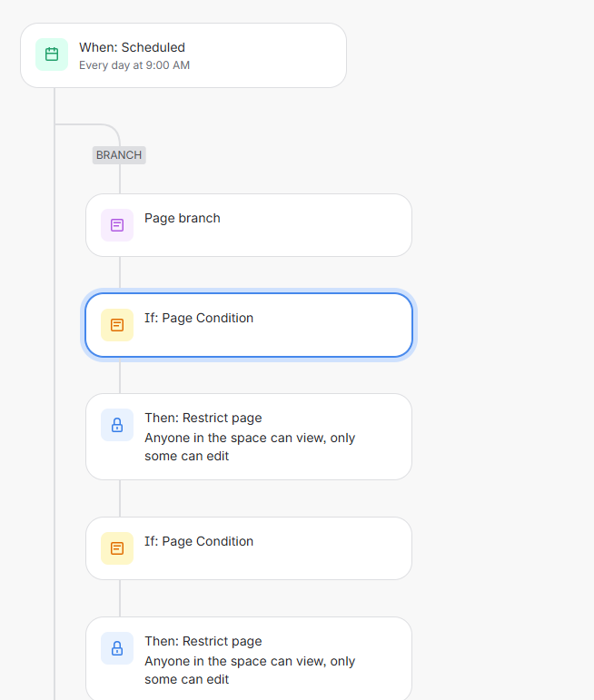Open the When: Scheduled trigger title
Screen dimensions: 594x700
(133, 47)
